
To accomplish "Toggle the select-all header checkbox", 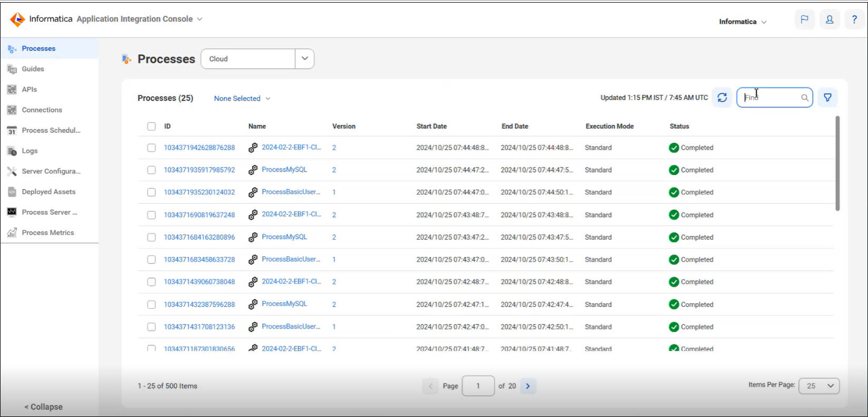I will pos(152,126).
